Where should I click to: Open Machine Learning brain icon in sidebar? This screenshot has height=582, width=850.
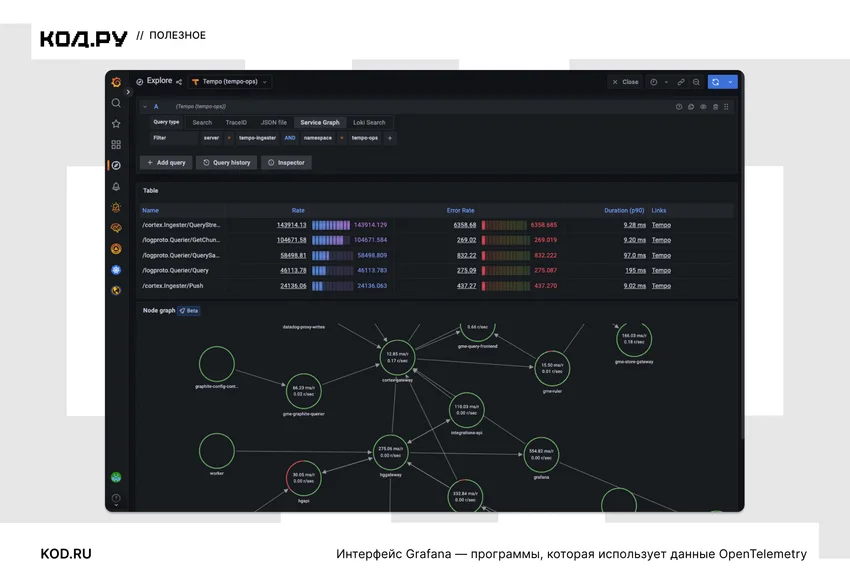click(116, 228)
